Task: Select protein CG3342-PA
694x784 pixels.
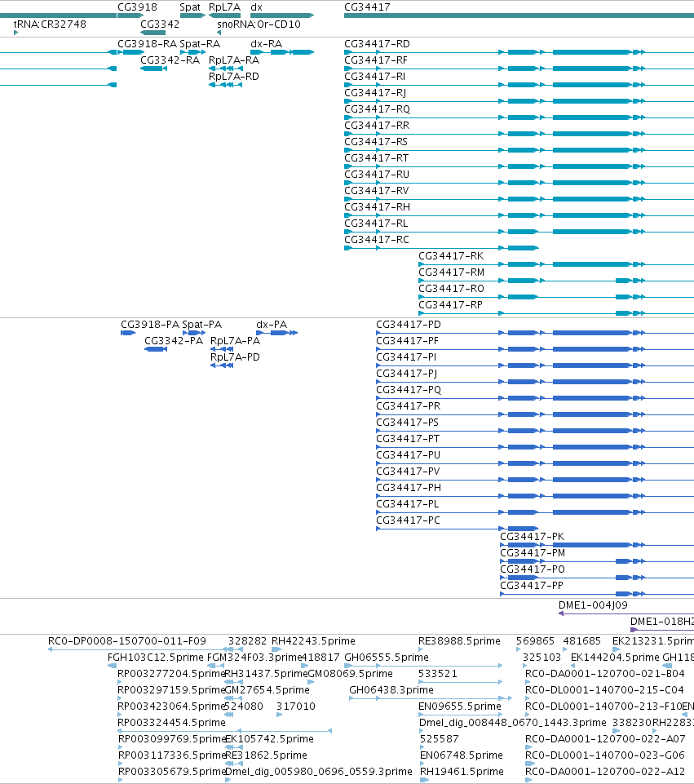Action: [x=174, y=341]
